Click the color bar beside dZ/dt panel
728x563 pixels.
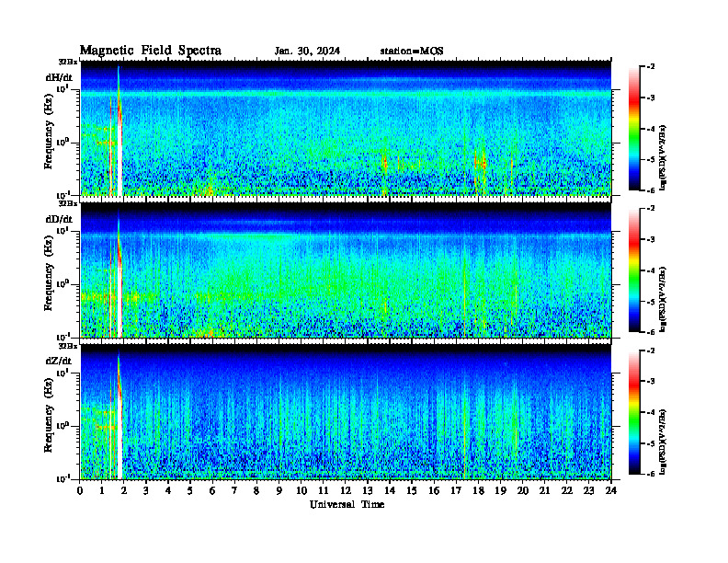[633, 412]
